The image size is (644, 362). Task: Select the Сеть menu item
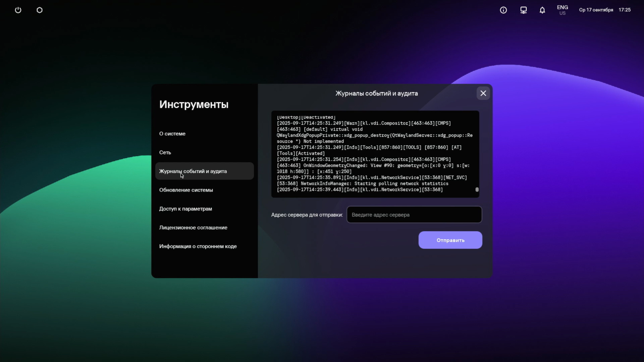click(165, 153)
